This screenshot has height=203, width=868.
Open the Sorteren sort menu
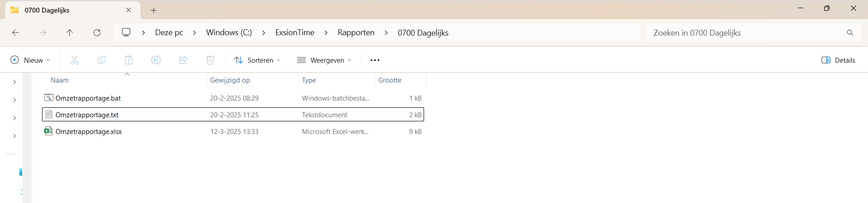click(257, 60)
